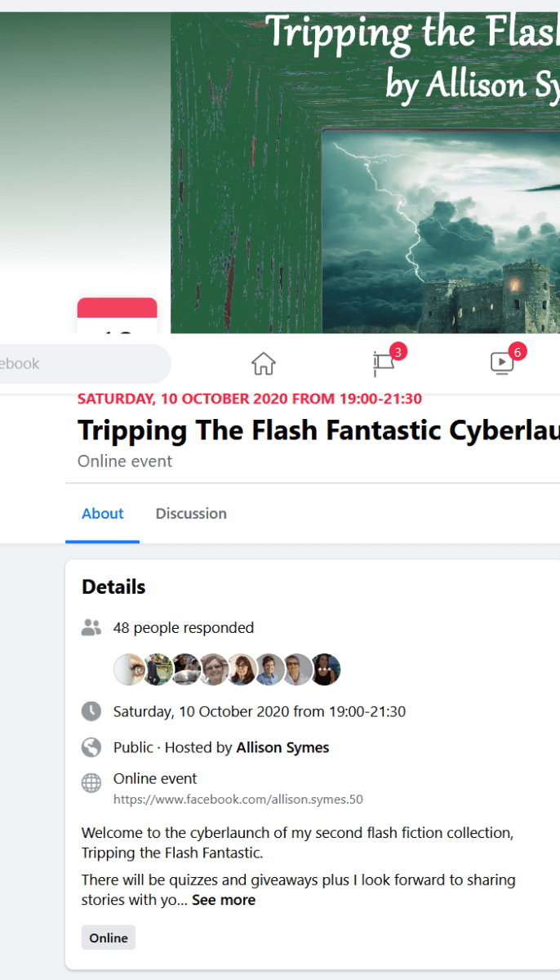Viewport: 560px width, 980px height.
Task: Click the first responder avatar with eye photo
Action: [x=129, y=670]
